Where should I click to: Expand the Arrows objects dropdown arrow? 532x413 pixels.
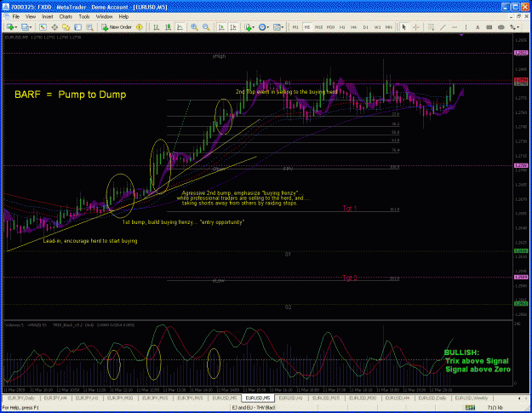[518, 27]
